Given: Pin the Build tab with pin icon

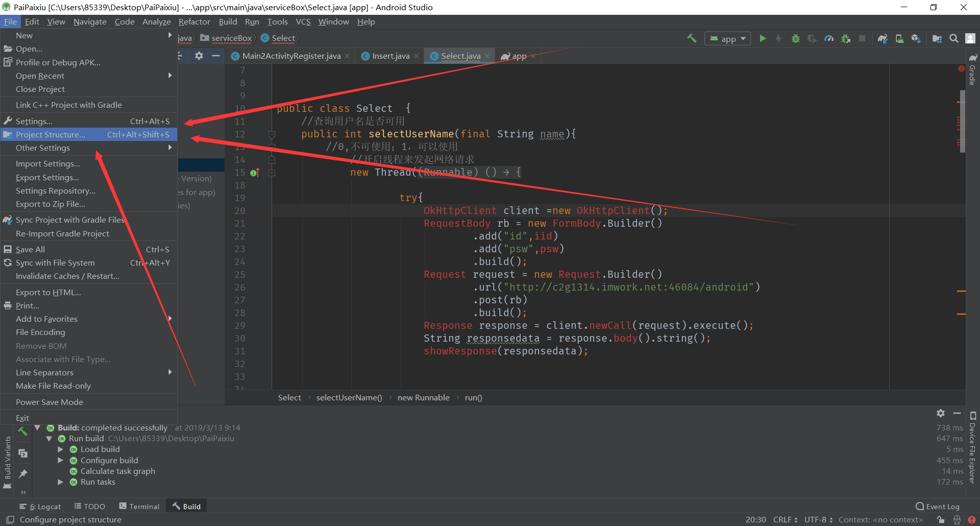Looking at the screenshot, I should pos(23,474).
